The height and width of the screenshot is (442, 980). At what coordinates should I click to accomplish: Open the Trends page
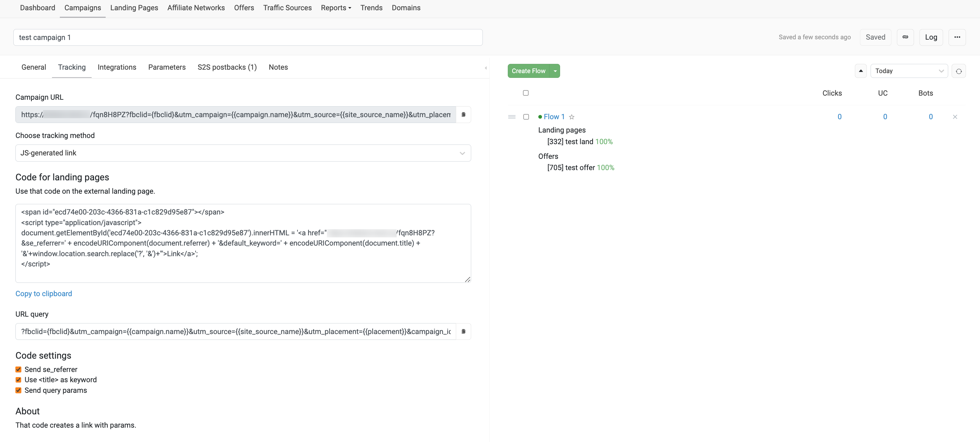pos(371,8)
